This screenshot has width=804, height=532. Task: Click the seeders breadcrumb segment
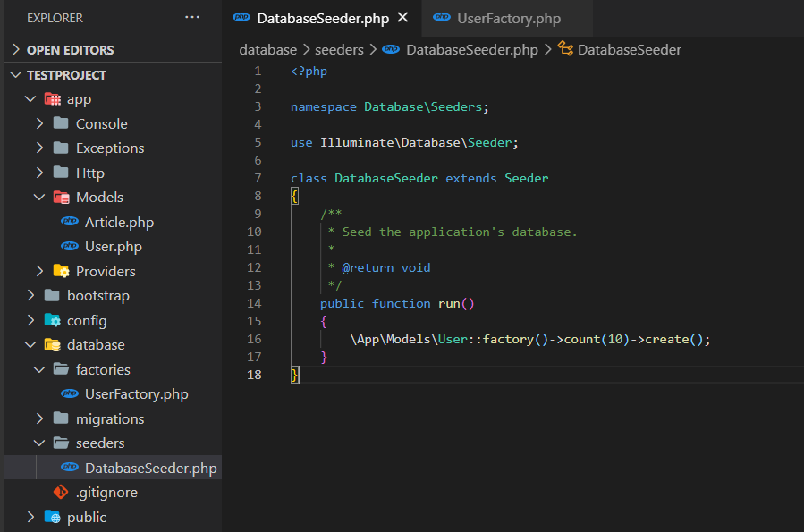[x=339, y=50]
